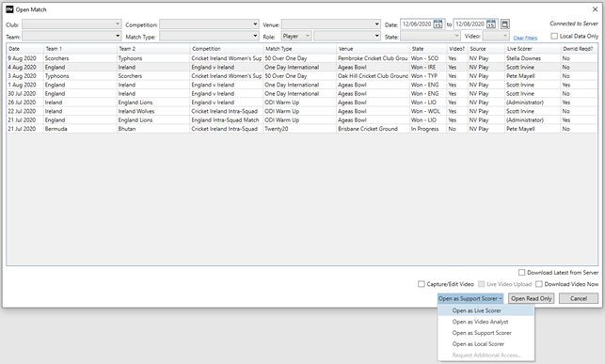Select the 4 Aug 2020 England match

click(x=302, y=67)
